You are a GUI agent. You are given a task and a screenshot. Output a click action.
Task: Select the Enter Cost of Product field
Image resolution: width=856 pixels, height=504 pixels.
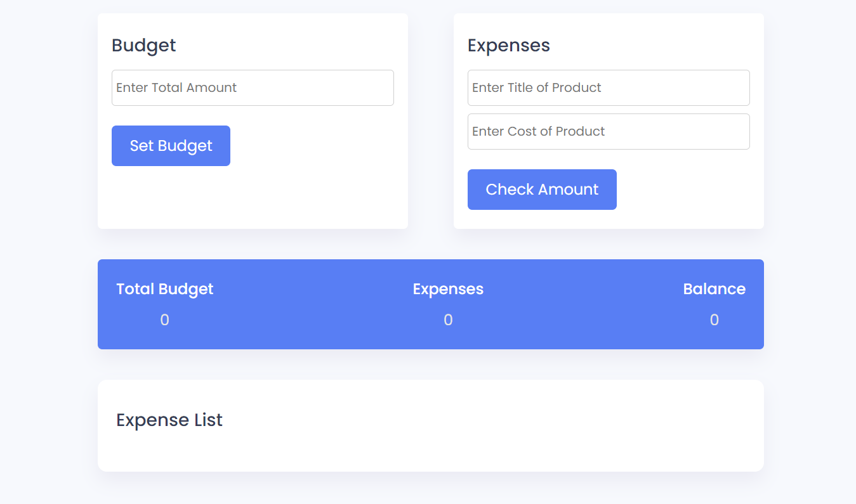(608, 131)
